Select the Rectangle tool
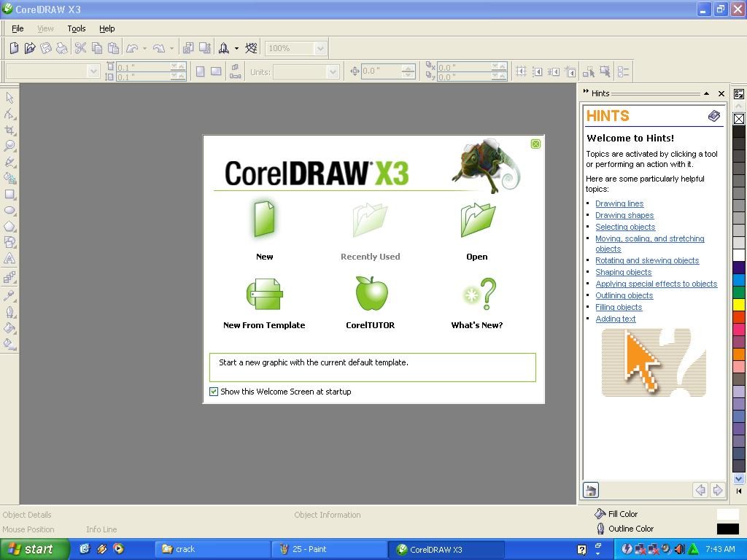 (10, 194)
